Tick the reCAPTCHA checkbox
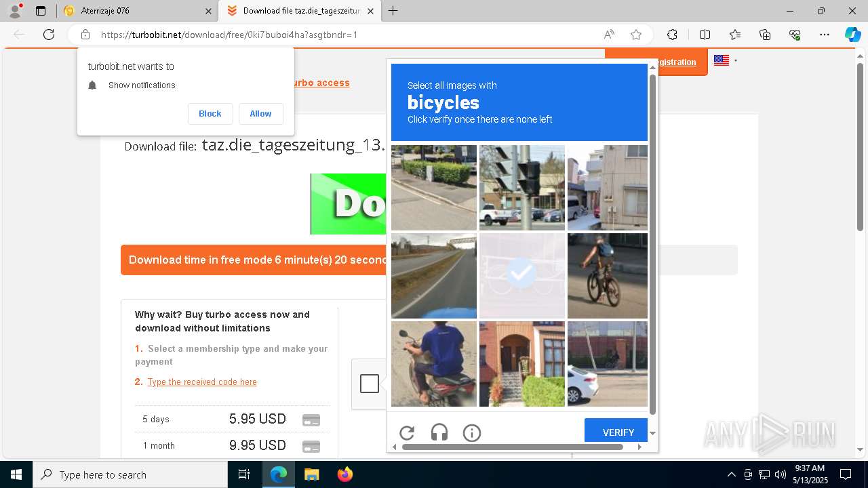 tap(370, 384)
